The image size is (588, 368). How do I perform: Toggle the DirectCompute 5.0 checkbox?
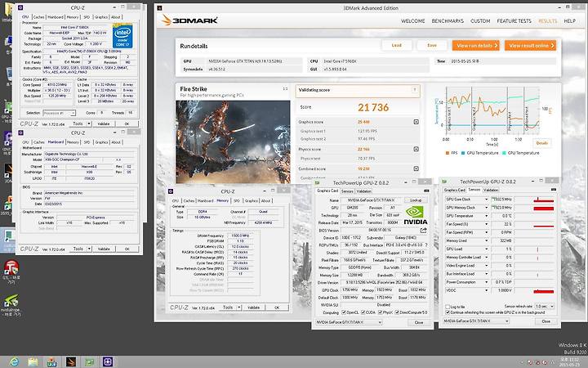coord(397,312)
